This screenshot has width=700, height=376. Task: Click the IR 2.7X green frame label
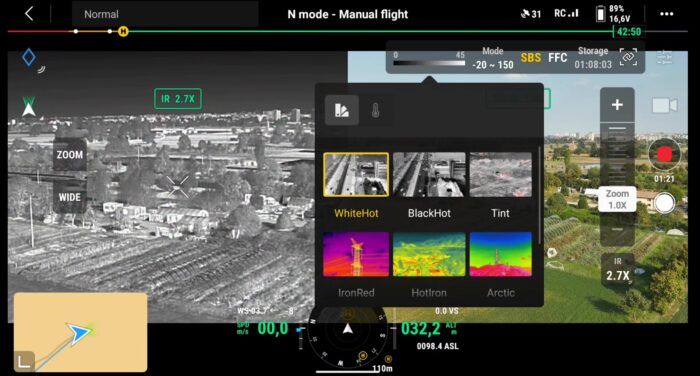178,99
